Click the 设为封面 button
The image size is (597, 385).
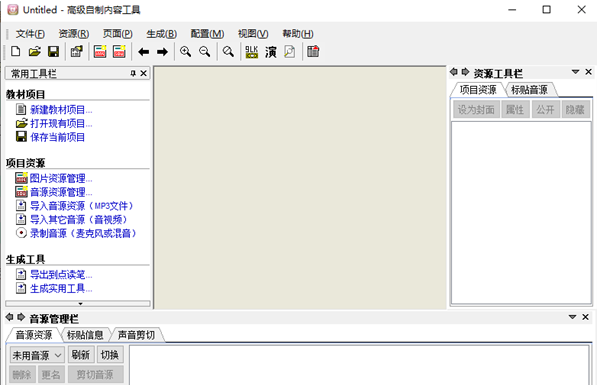[476, 110]
